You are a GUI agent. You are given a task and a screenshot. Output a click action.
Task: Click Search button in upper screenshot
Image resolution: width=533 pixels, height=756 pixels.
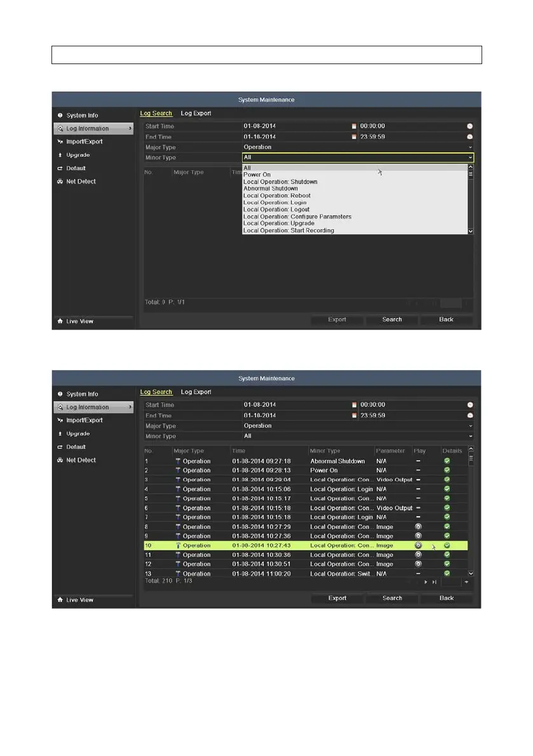pyautogui.click(x=392, y=319)
